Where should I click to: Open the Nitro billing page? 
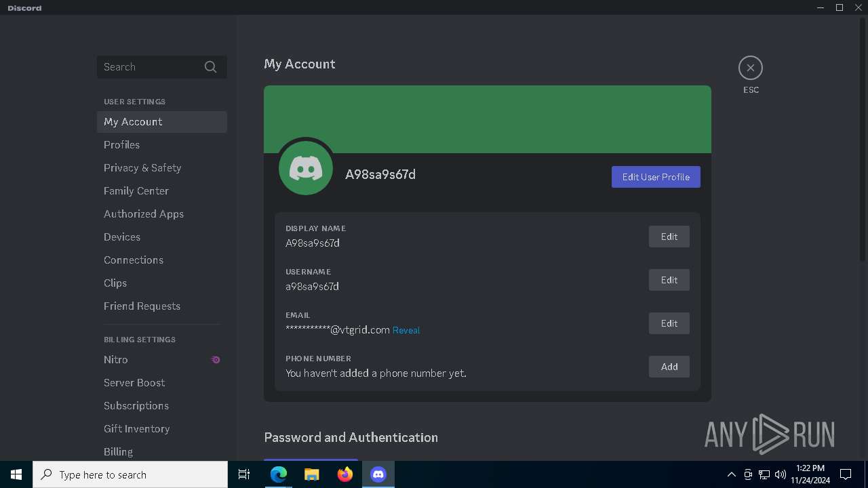click(x=162, y=360)
